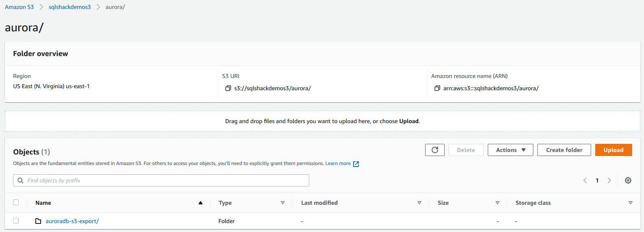Sort by Size column arrow

click(497, 203)
